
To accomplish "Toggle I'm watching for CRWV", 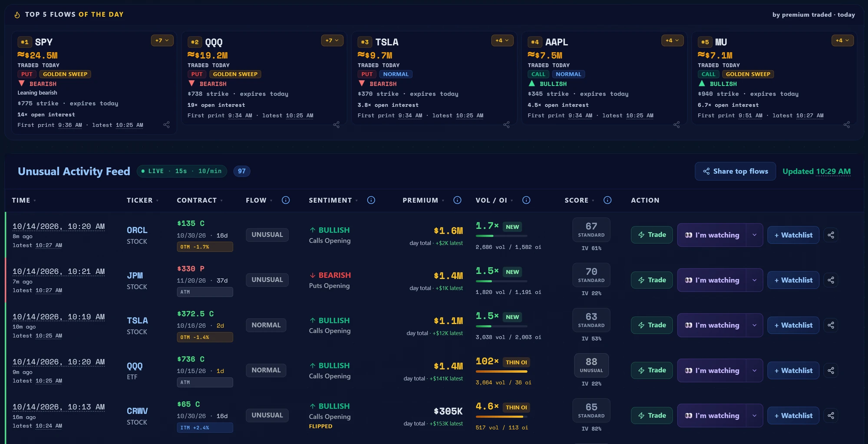I will [712, 415].
